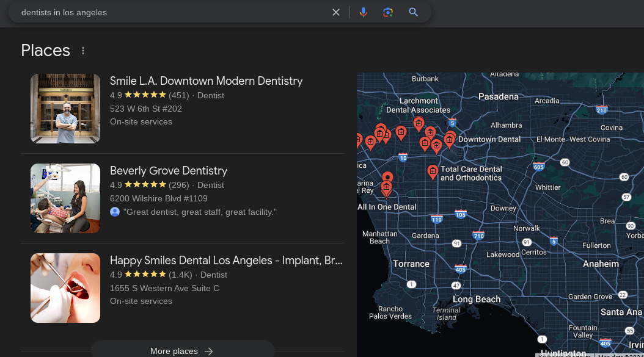
Task: Click the review quote 'Great dentist, great staff, great facility.'
Action: (200, 212)
